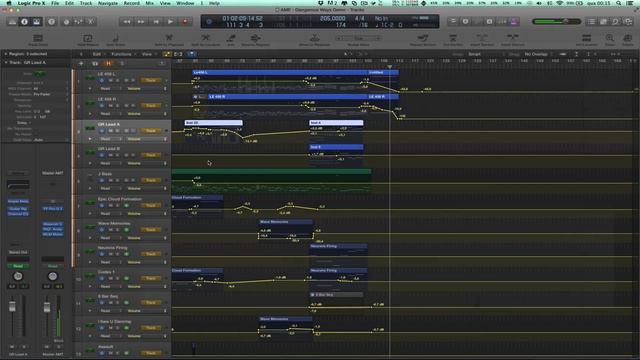Add new track plus button
This screenshot has width=640, height=360.
pyautogui.click(x=81, y=63)
